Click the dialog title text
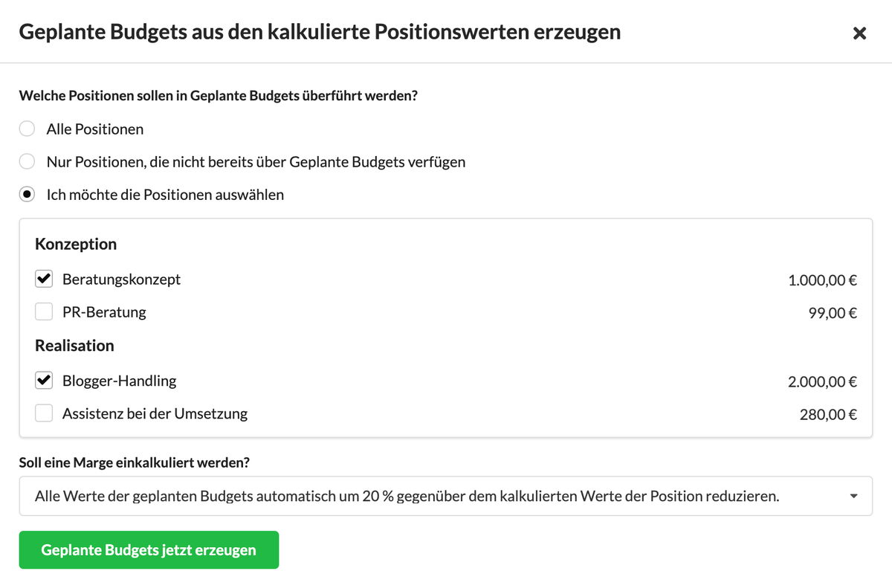Screen dimensions: 892x588 320,33
